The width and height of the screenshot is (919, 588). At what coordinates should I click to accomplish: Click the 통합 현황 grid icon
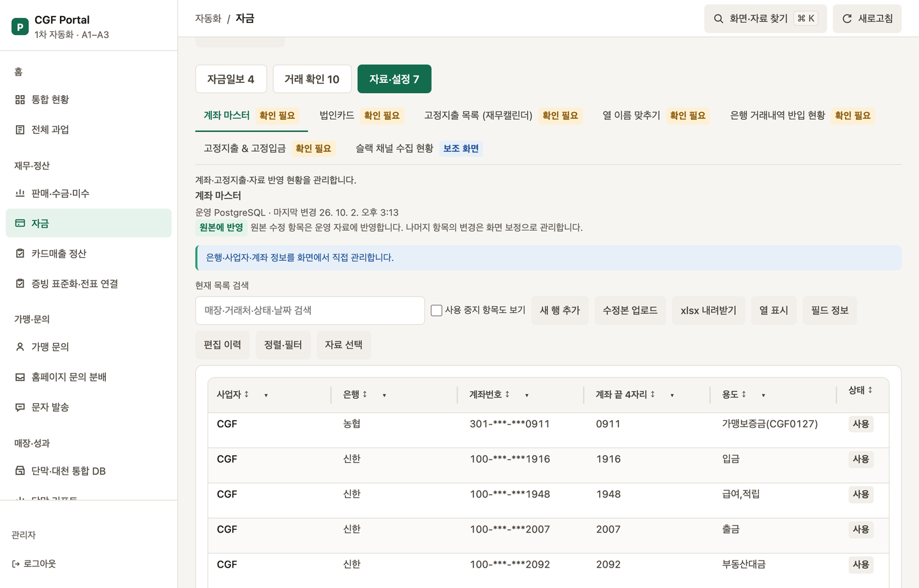coord(20,99)
